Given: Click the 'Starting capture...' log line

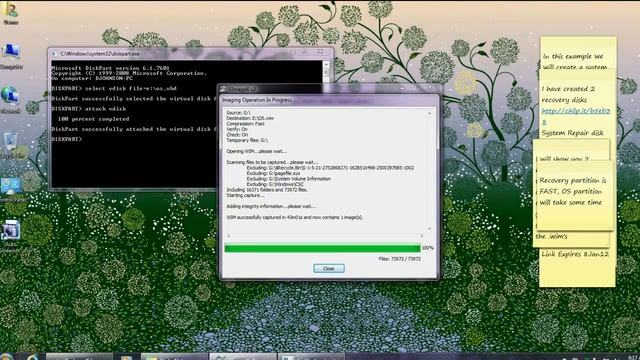Looking at the screenshot, I should 245,195.
